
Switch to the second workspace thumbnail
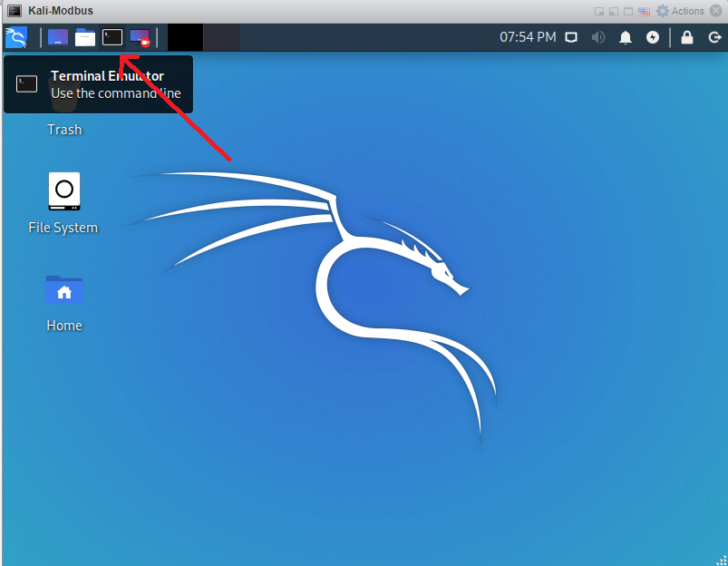pos(222,37)
